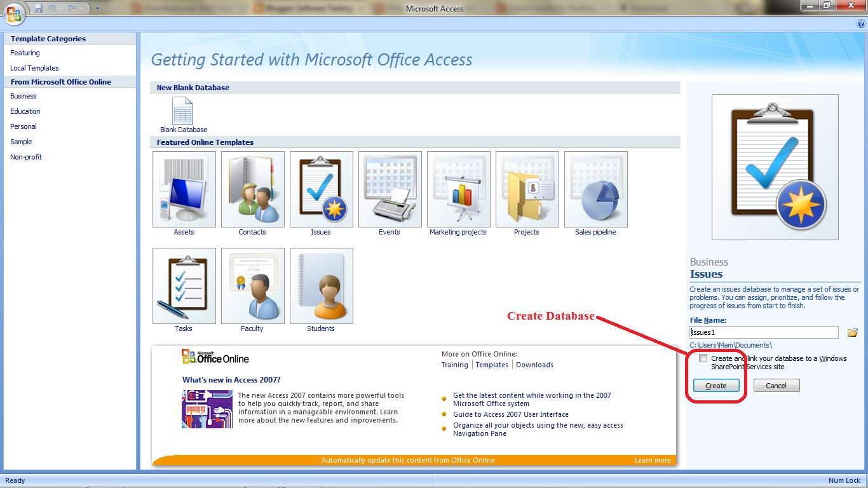This screenshot has height=488, width=868.
Task: Expand the Customize Quick Access Toolbar arrow
Action: point(97,7)
